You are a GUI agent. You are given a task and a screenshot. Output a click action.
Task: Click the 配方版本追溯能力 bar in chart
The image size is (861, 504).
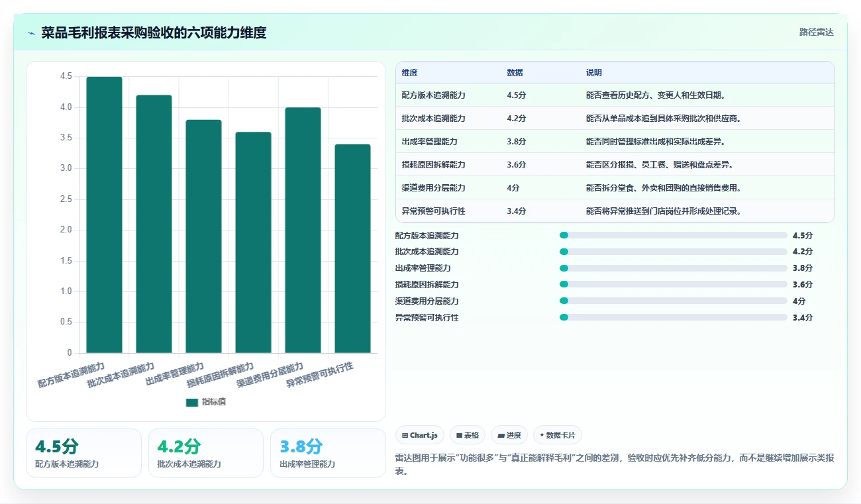104,215
